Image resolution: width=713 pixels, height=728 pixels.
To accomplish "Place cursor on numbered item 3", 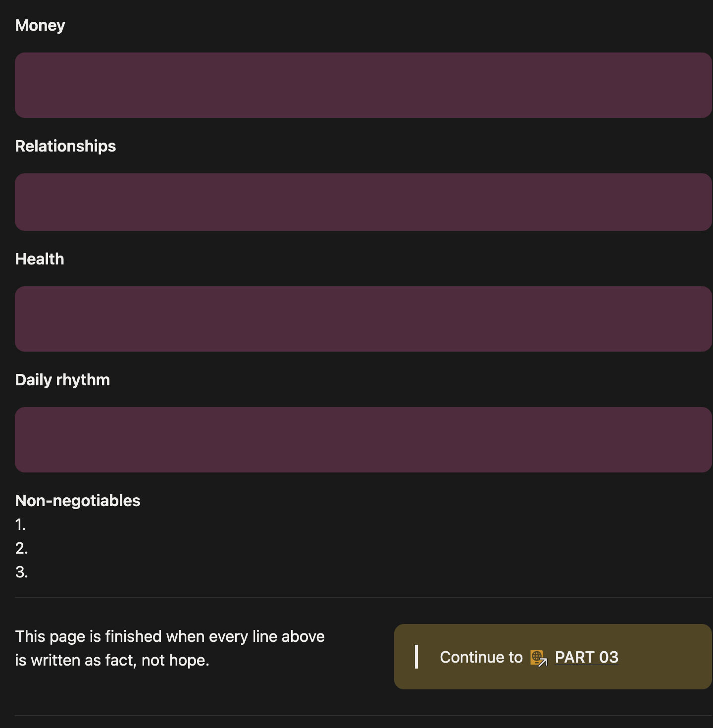I will 21,572.
